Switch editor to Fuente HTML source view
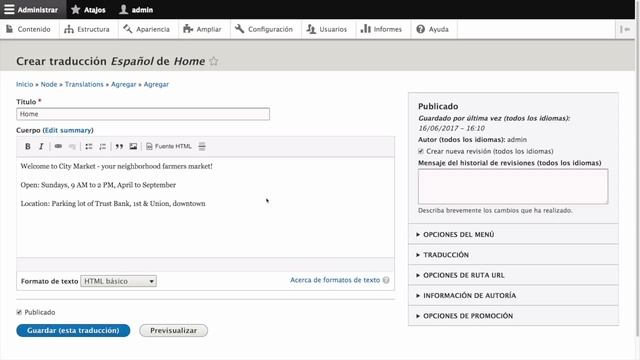640x360 pixels. click(169, 147)
